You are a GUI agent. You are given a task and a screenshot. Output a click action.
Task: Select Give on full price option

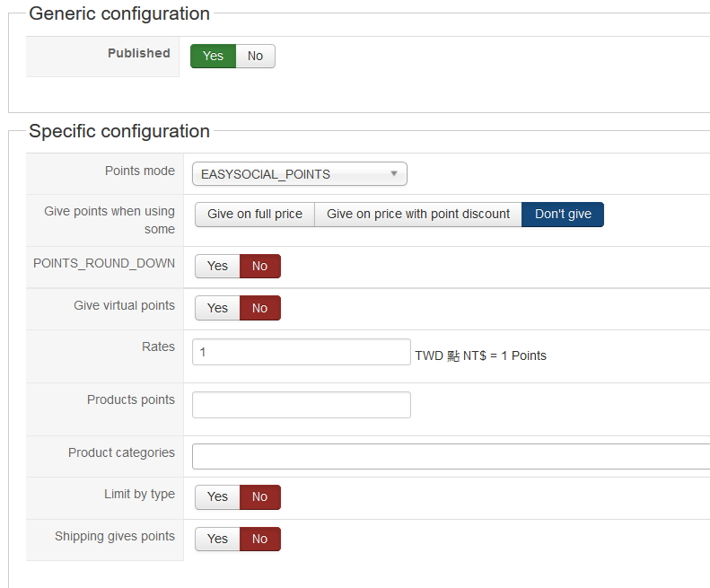pyautogui.click(x=255, y=214)
